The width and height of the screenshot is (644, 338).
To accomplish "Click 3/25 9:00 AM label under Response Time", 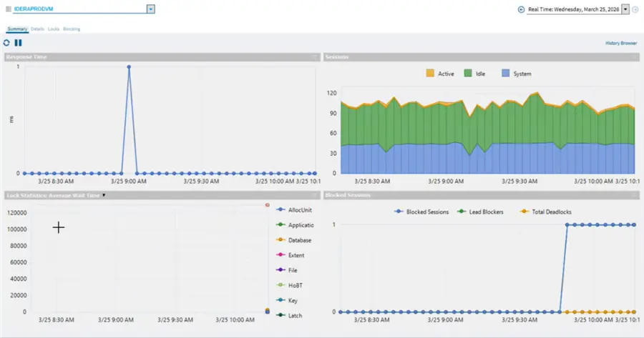I will click(129, 181).
